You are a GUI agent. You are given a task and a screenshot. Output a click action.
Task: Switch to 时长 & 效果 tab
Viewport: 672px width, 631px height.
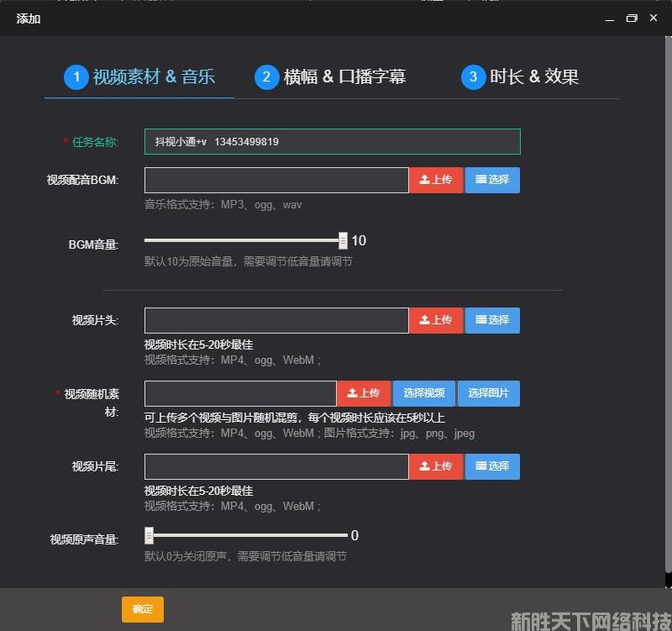[x=520, y=77]
